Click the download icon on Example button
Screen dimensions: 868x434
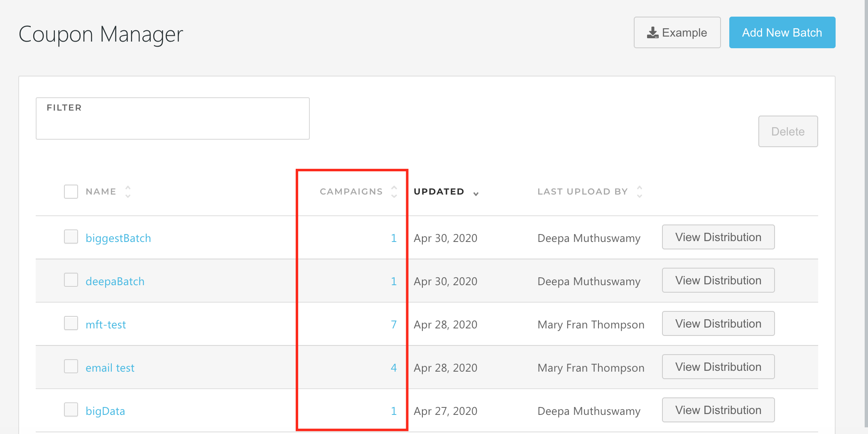[652, 33]
